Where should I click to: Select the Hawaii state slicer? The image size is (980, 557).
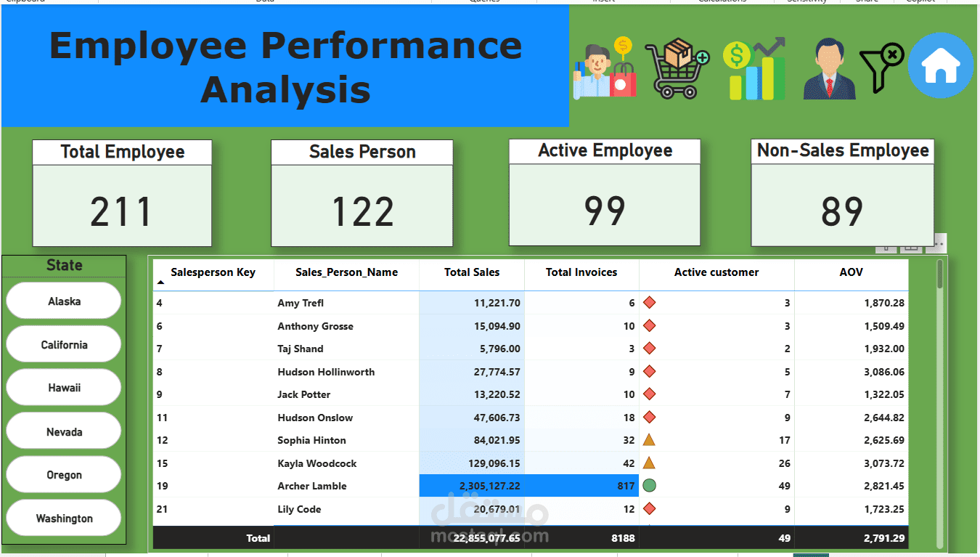pos(64,388)
